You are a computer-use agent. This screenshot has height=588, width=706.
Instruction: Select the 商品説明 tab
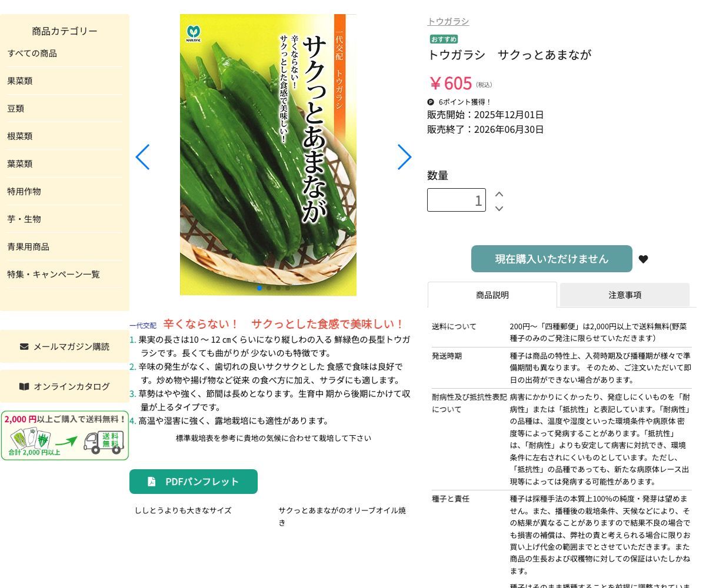click(x=492, y=295)
